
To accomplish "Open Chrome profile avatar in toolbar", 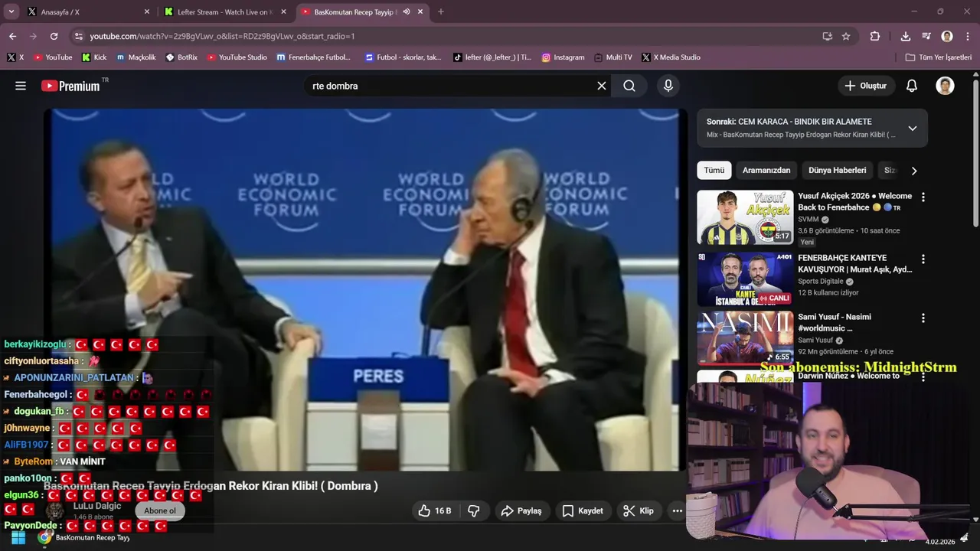I will coord(947,36).
